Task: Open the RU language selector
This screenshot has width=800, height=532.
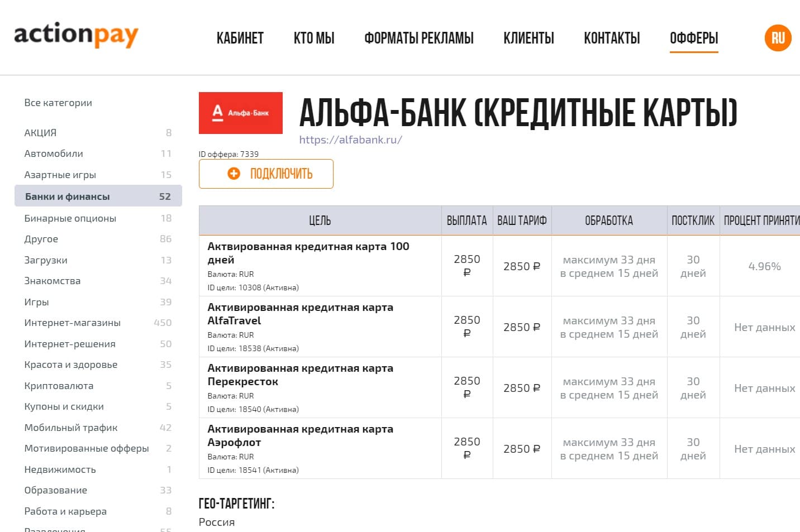Action: pos(778,38)
